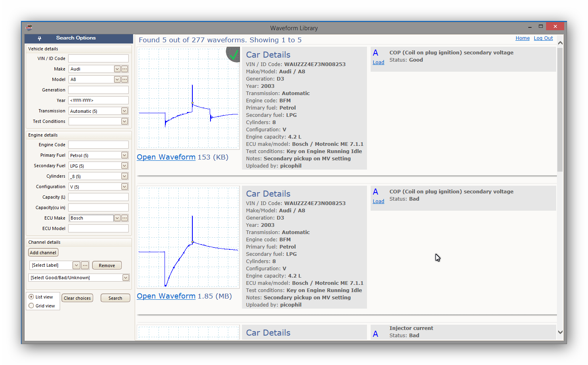Open the Test Conditions dropdown
The width and height of the screenshot is (588, 365).
pyautogui.click(x=125, y=121)
